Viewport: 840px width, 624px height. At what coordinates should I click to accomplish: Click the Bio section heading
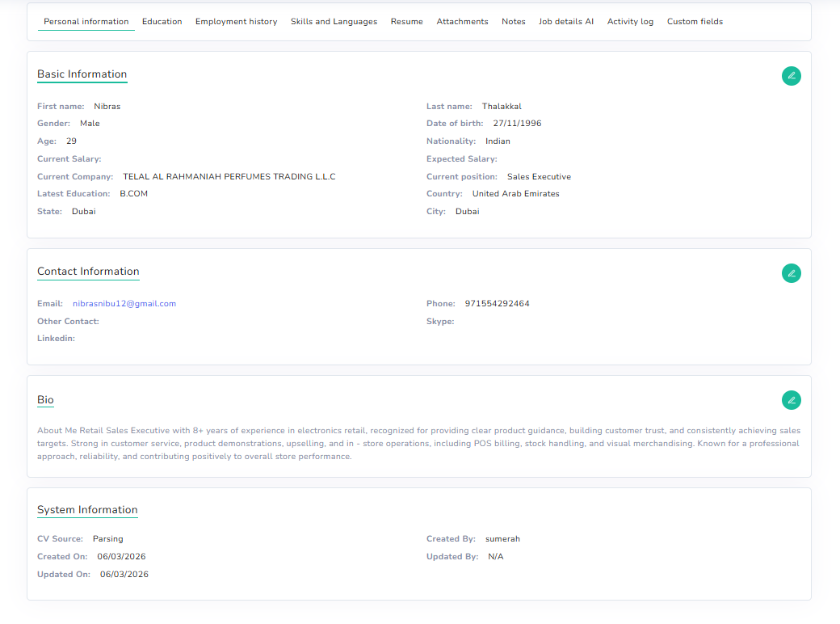pos(45,399)
